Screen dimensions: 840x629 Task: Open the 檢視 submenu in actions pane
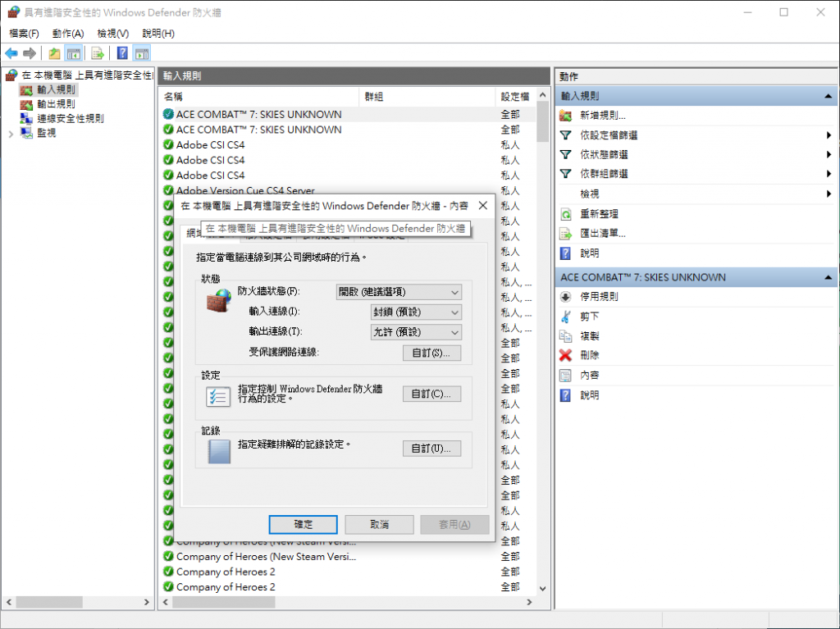tap(589, 194)
